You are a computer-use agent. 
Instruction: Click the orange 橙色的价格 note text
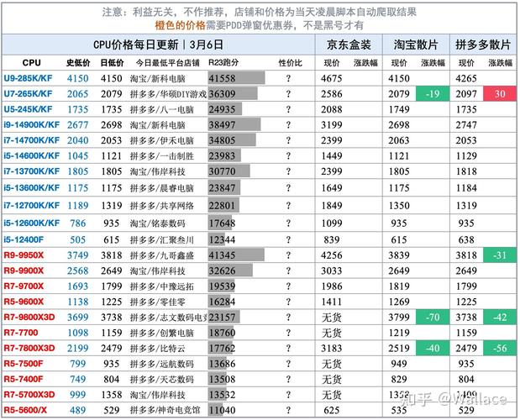coord(180,25)
